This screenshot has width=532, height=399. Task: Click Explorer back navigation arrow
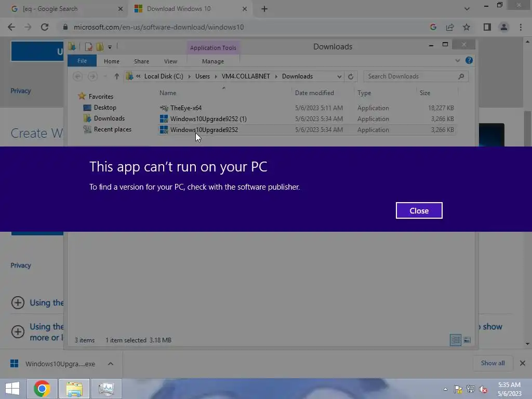pos(77,76)
